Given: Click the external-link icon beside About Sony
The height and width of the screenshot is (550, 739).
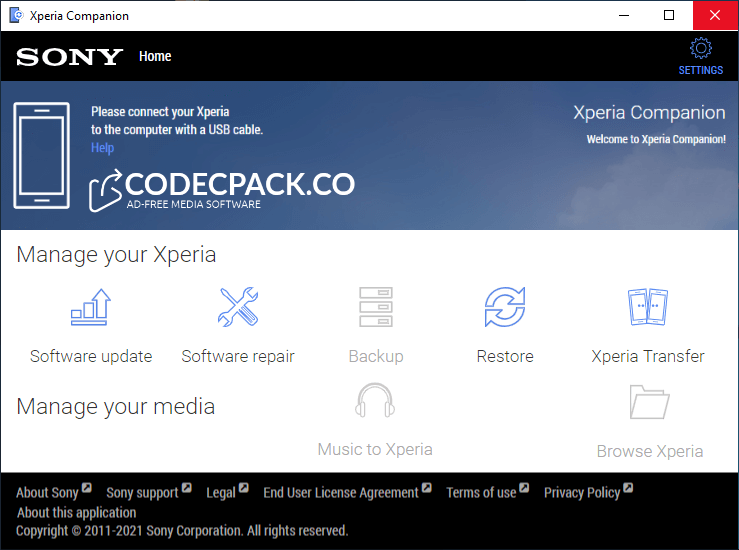Looking at the screenshot, I should coord(86,487).
